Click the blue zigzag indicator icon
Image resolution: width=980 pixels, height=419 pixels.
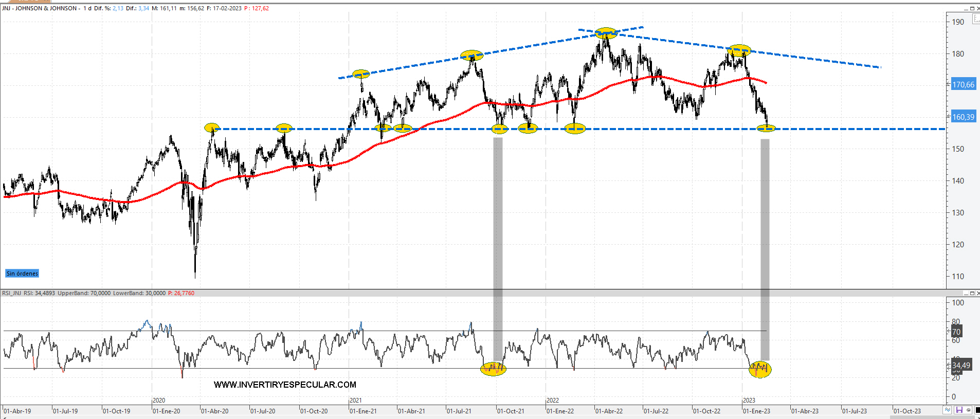[x=948, y=410]
